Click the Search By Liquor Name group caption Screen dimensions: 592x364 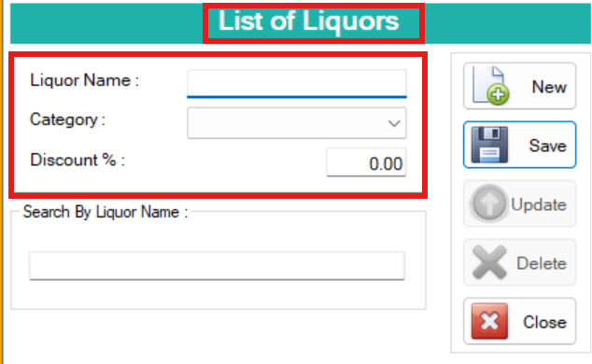click(x=106, y=212)
